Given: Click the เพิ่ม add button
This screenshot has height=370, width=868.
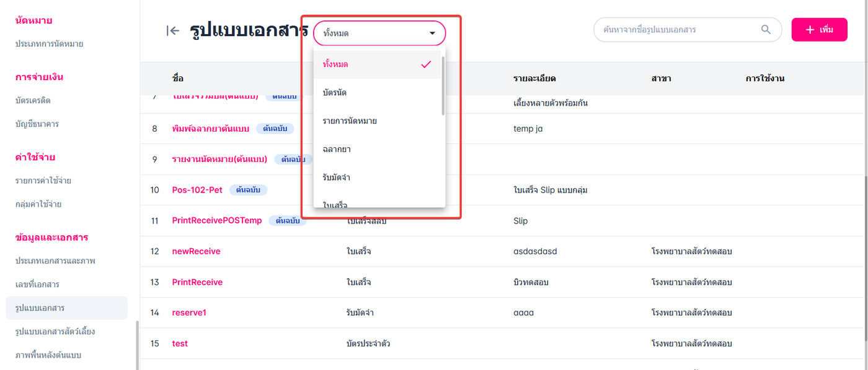Looking at the screenshot, I should [x=819, y=30].
